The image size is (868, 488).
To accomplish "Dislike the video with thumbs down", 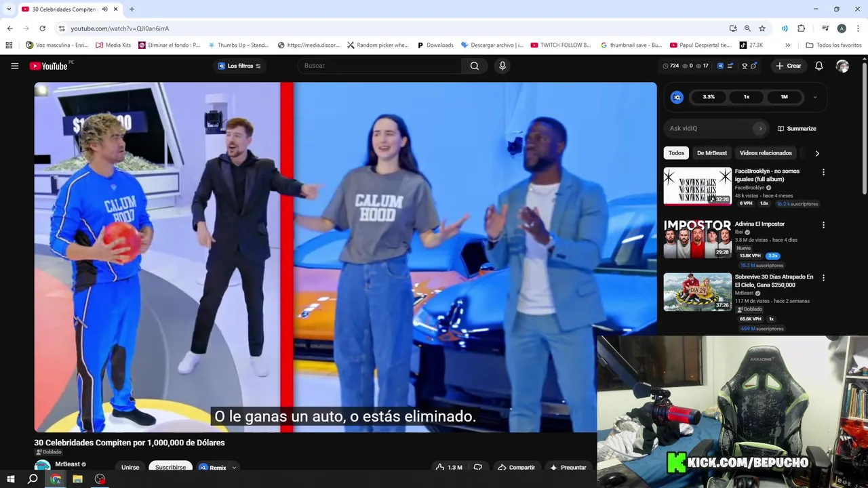I will (x=477, y=468).
